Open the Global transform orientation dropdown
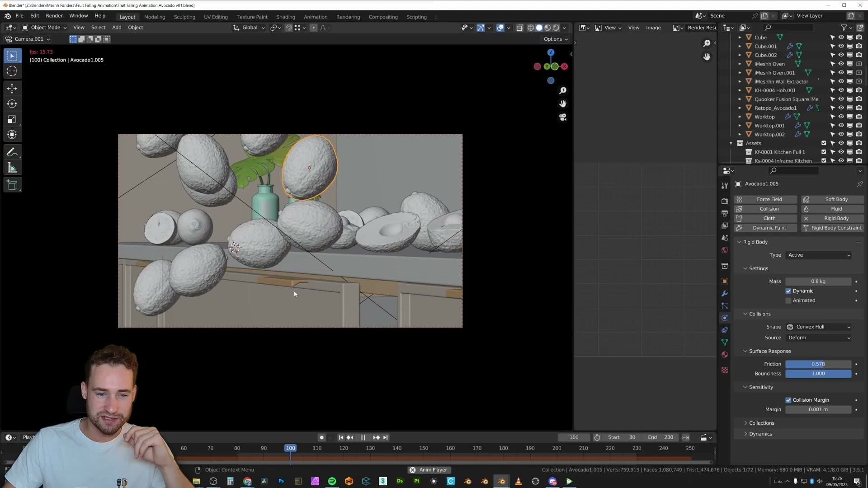Screen dimensions: 868x488 tap(249, 28)
